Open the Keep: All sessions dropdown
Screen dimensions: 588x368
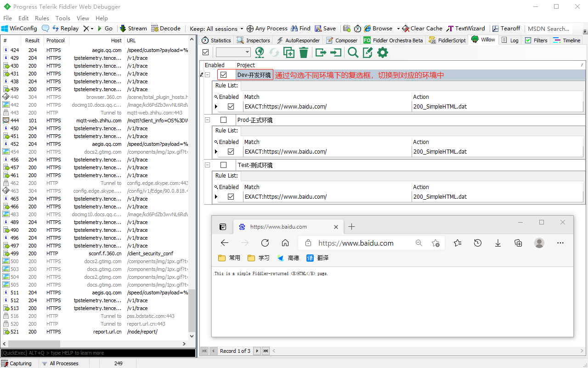tap(217, 29)
